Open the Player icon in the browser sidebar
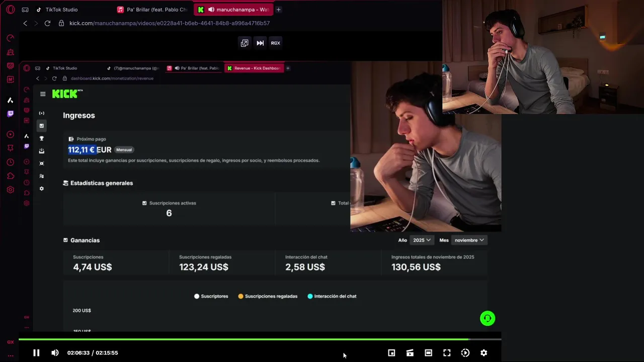The image size is (644, 362). tap(10, 134)
